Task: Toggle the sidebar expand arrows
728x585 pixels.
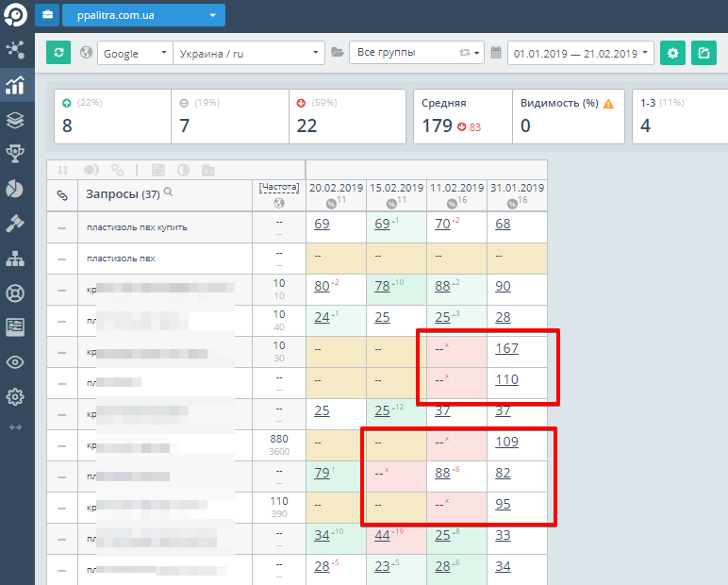Action: click(x=15, y=427)
